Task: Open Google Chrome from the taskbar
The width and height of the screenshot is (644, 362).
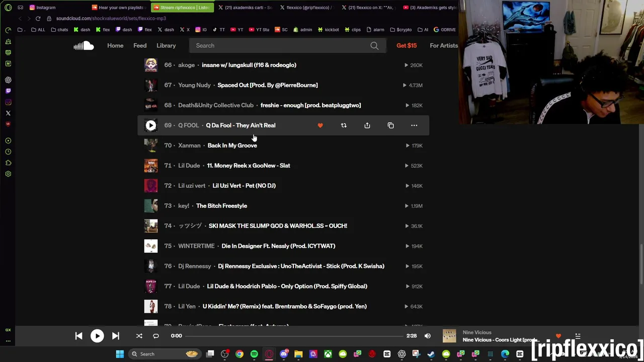Action: click(x=239, y=354)
